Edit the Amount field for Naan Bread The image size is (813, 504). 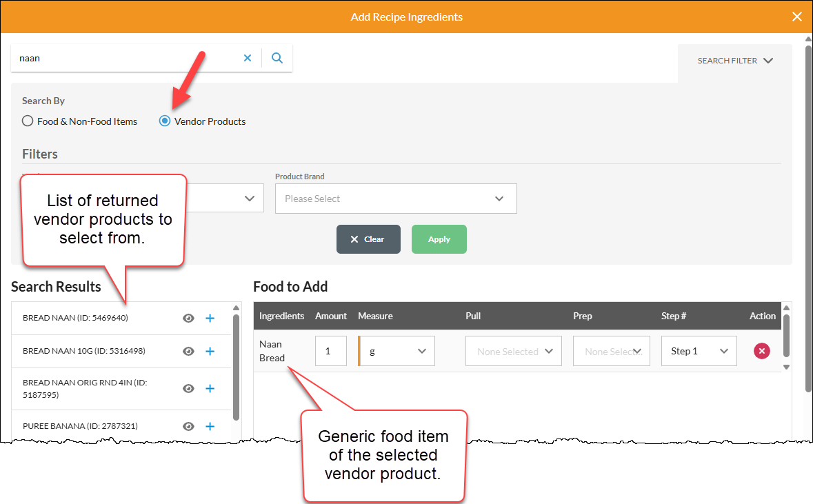[331, 351]
